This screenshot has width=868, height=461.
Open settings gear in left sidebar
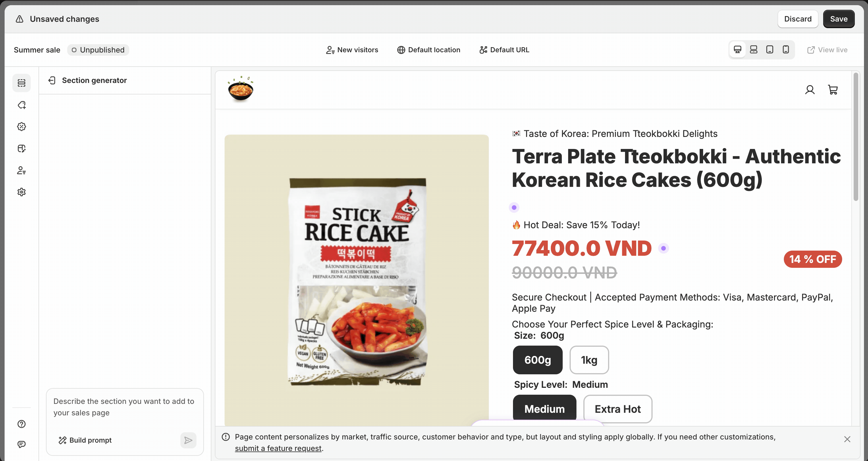pyautogui.click(x=22, y=192)
